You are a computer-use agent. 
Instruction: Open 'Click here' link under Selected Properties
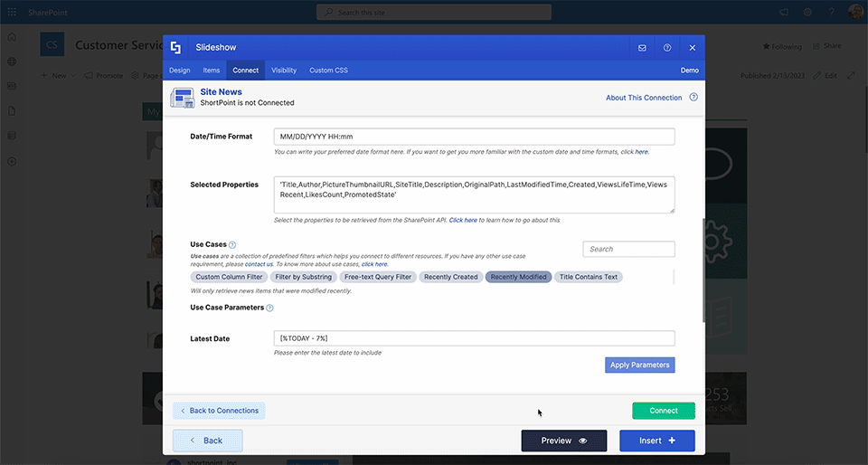(x=463, y=220)
